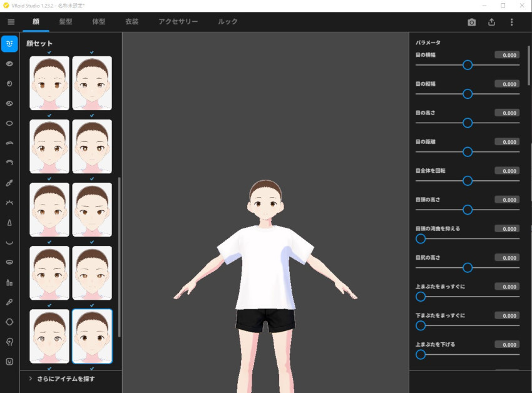This screenshot has width=532, height=393.
Task: Select the nose category icon
Action: click(x=9, y=223)
